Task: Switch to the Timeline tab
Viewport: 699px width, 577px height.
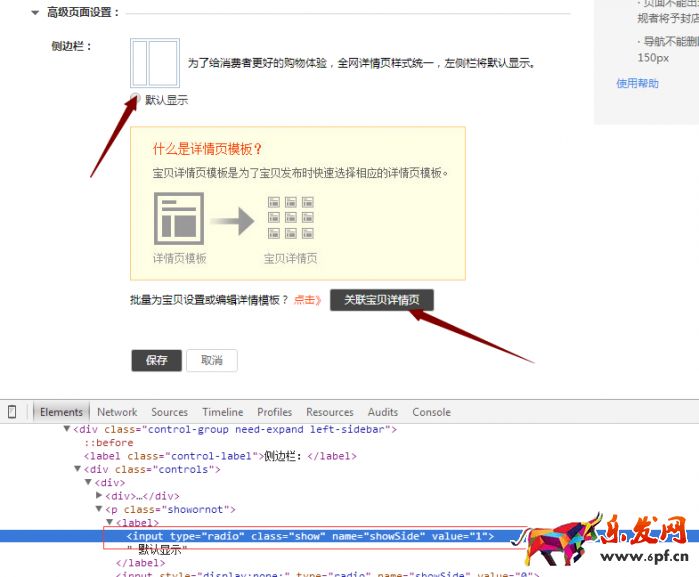Action: pos(222,412)
